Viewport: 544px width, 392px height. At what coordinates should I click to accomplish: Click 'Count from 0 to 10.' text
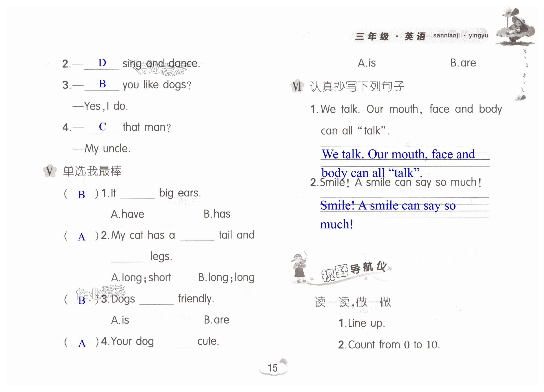[x=389, y=345]
